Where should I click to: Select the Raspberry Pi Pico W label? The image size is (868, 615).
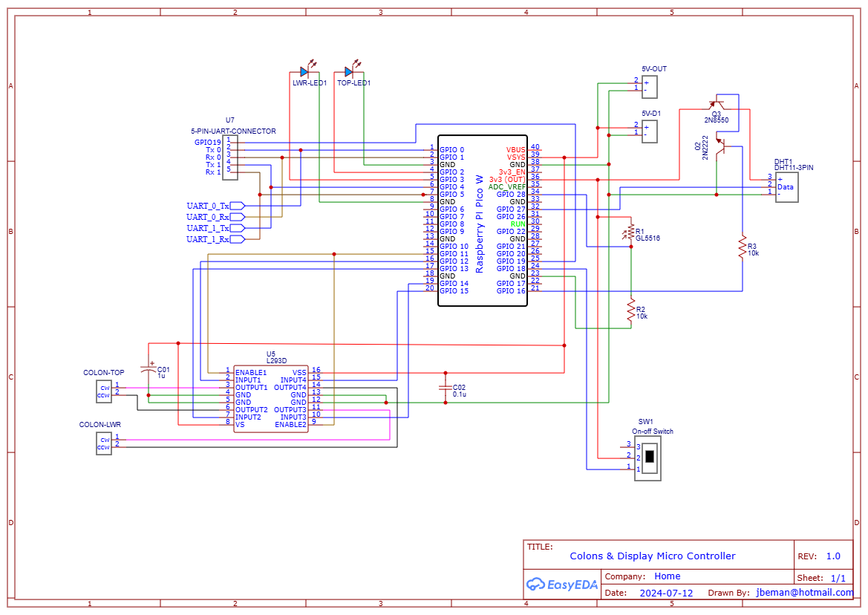[480, 224]
